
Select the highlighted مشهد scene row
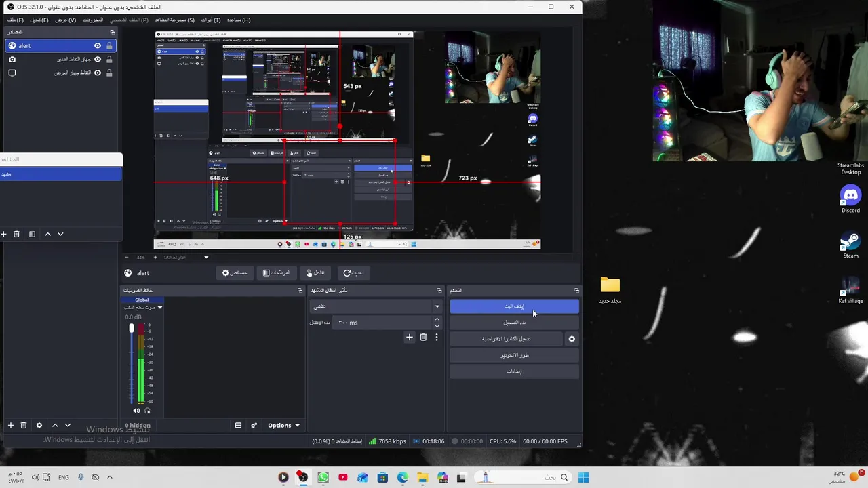click(61, 174)
